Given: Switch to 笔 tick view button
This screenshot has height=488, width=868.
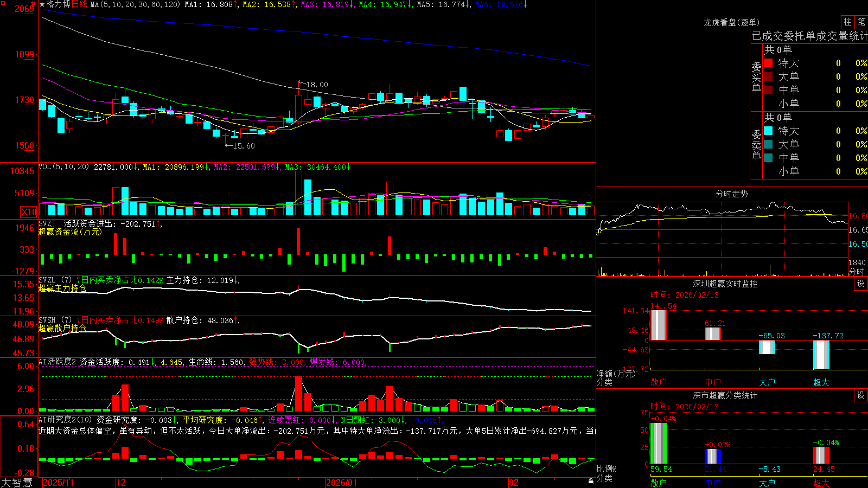Looking at the screenshot, I should pos(861,22).
